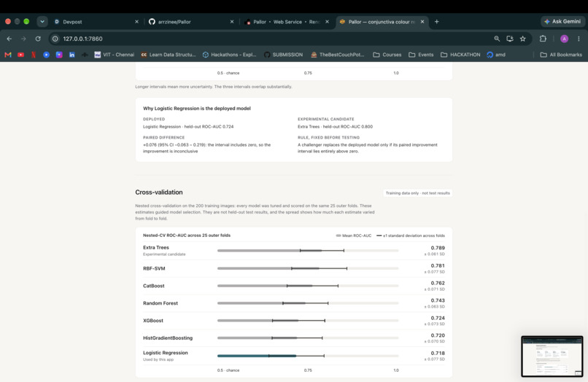Viewport: 588px width, 382px height.
Task: Click the Logistic Regression teal ROC-AUC bar
Action: point(257,356)
